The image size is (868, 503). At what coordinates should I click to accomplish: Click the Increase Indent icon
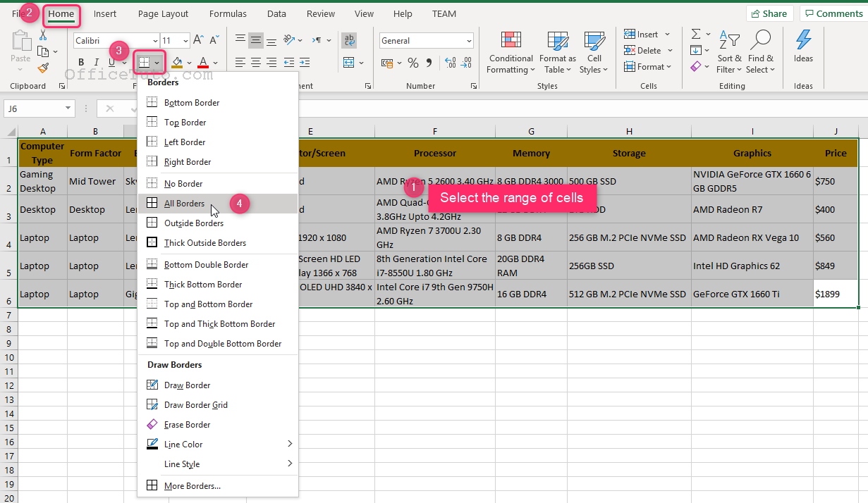click(305, 62)
